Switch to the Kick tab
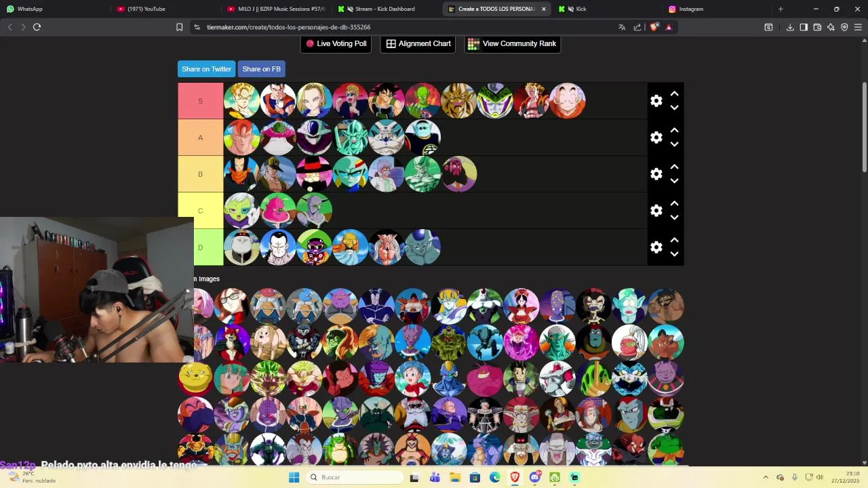This screenshot has width=868, height=488. point(607,9)
